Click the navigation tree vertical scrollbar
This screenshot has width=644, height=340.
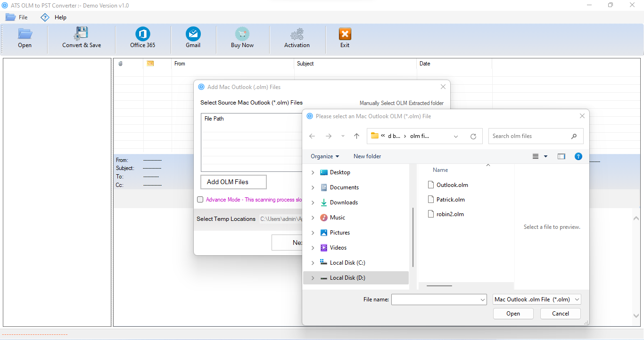[x=413, y=237]
